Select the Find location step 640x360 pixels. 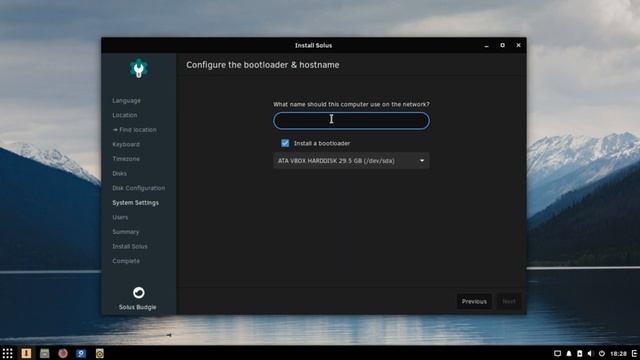135,130
